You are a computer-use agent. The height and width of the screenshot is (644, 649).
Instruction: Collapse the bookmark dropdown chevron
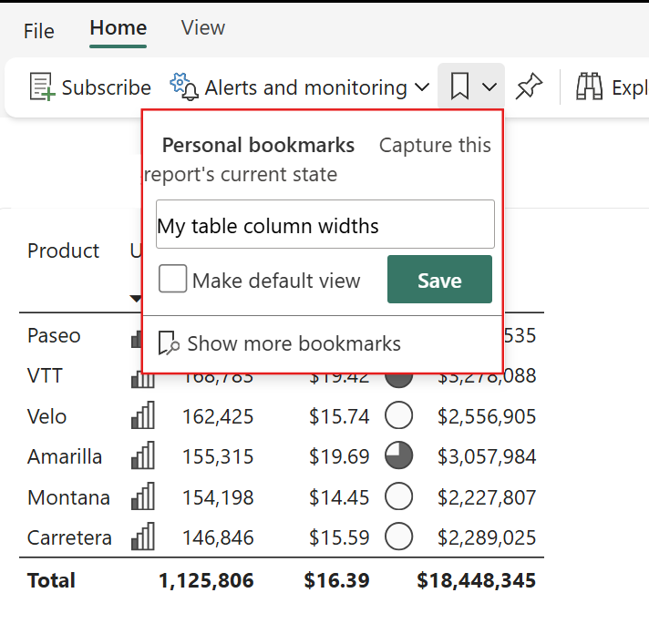(489, 87)
